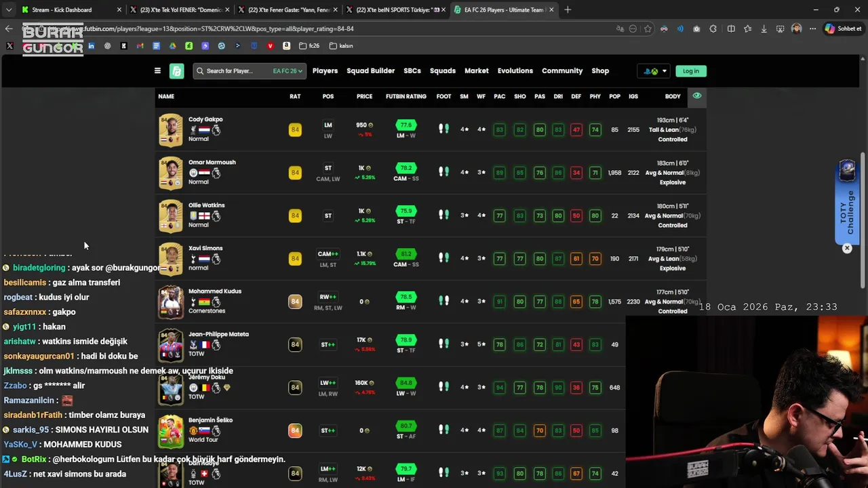Open the TOTY Challenge side banner
This screenshot has height=488, width=868.
click(x=848, y=201)
